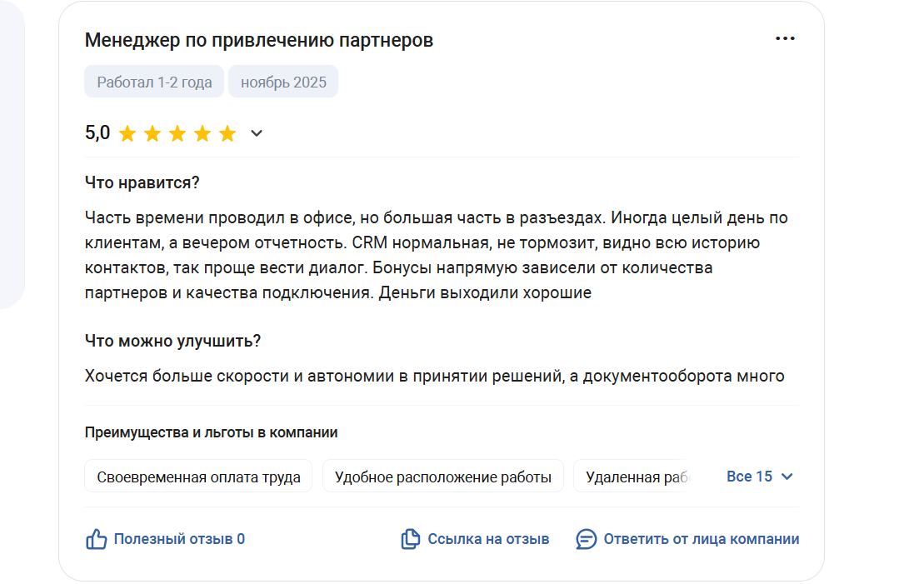Click the partially visible Удаленная работа tag

pos(635,477)
